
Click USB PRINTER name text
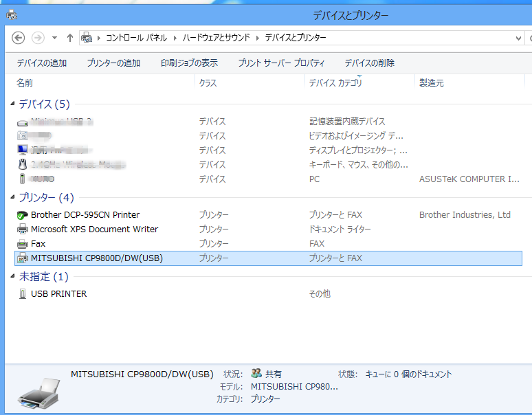point(58,293)
